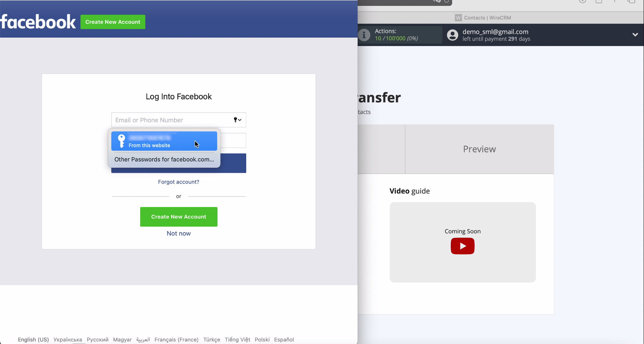
Task: Choose Other Passwords for facebook.com
Action: click(164, 159)
